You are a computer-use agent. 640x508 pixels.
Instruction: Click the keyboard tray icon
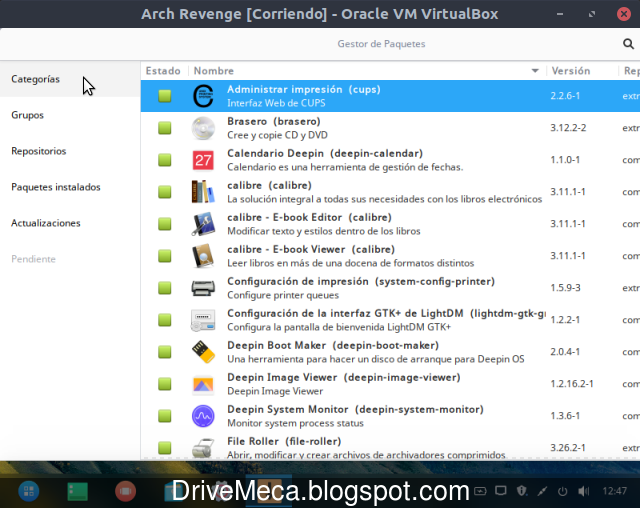coord(480,491)
